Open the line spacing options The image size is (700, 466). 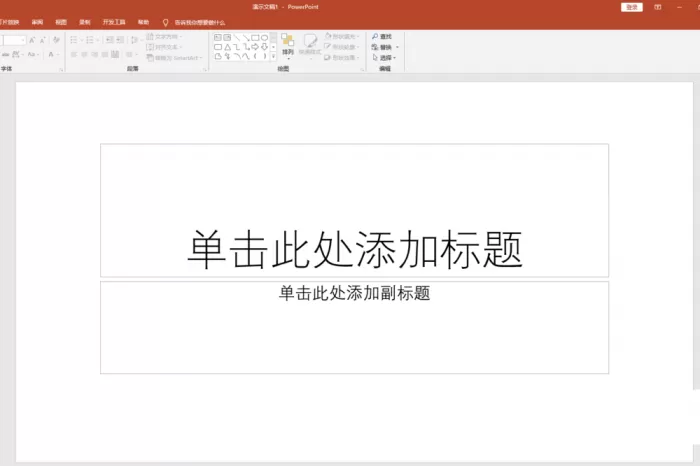pyautogui.click(x=135, y=40)
